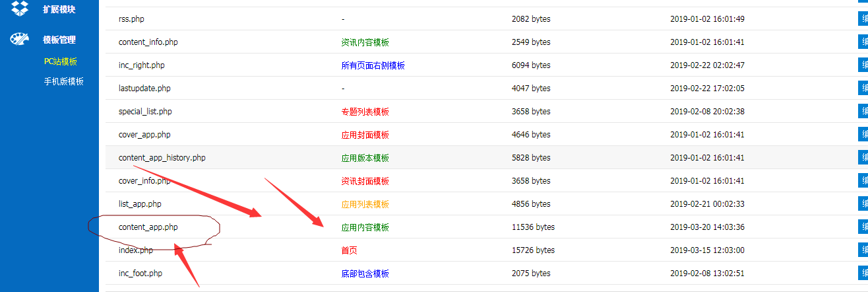Open the 扩展模块 sidebar menu
This screenshot has height=292, width=868.
point(59,9)
